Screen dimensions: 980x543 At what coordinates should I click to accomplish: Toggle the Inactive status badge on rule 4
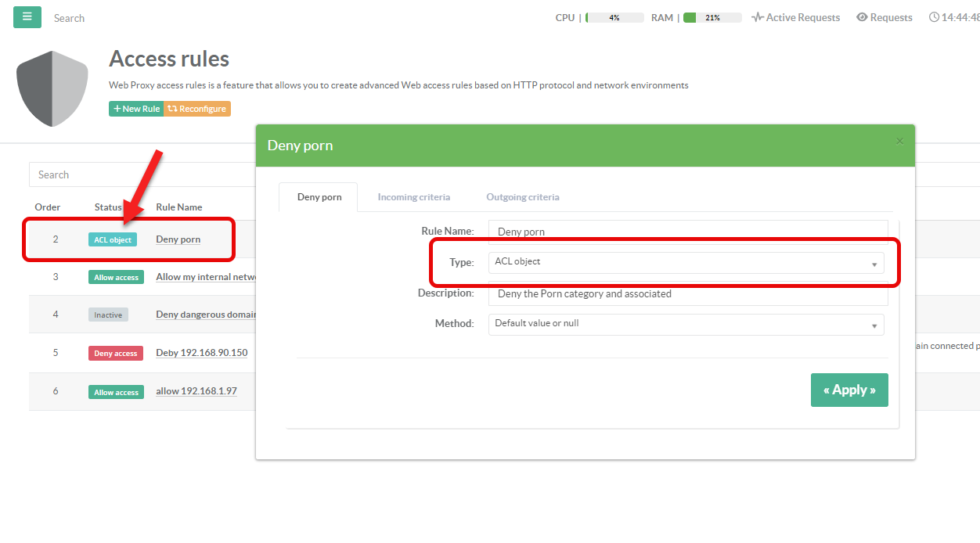pos(108,315)
